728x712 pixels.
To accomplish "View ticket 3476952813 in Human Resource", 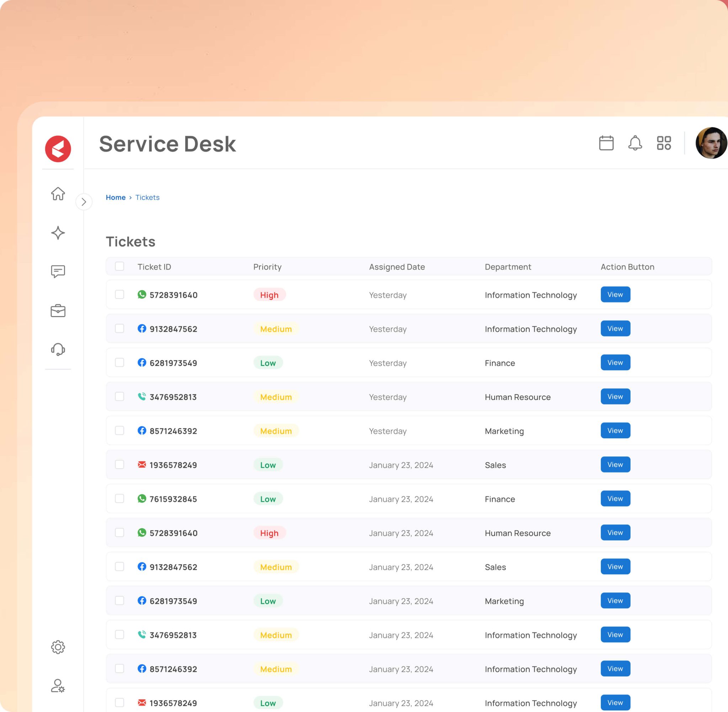I will coord(615,396).
